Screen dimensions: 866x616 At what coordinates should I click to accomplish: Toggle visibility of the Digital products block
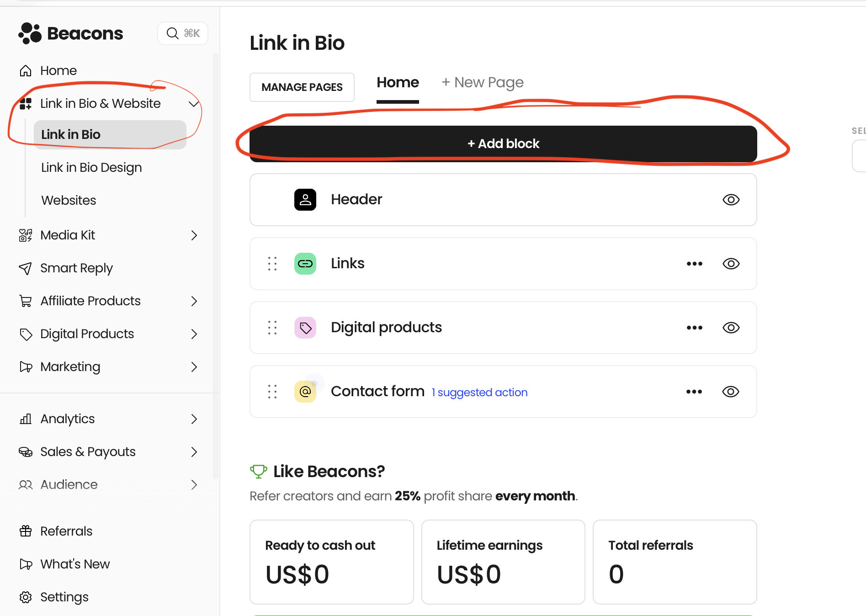click(731, 328)
